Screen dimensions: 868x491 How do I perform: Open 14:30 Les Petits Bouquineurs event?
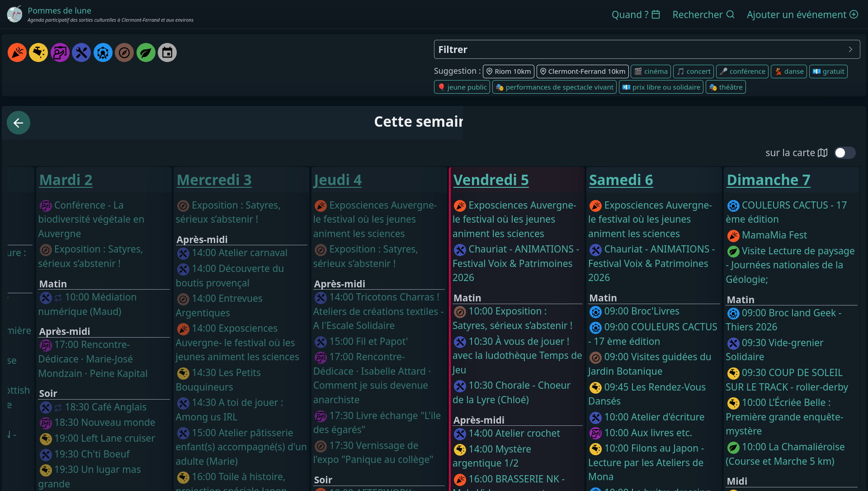coord(219,380)
